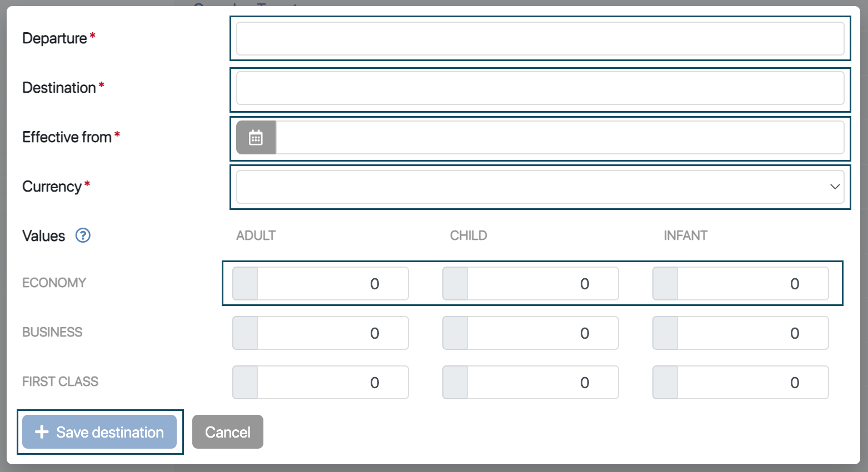Click the currency prefix box in Economy Adult
The height and width of the screenshot is (472, 868).
point(245,284)
